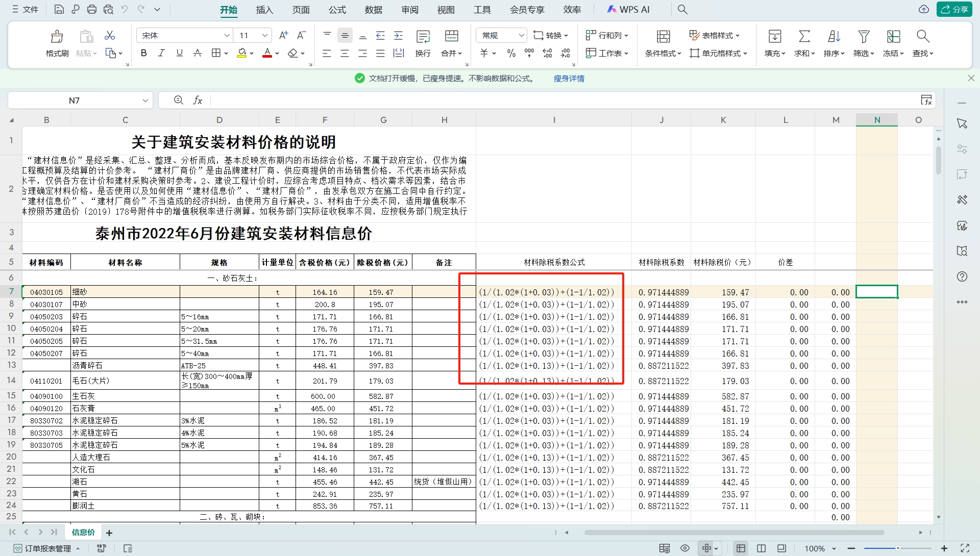Select align-right text icon
The image size is (980, 556).
tap(363, 53)
